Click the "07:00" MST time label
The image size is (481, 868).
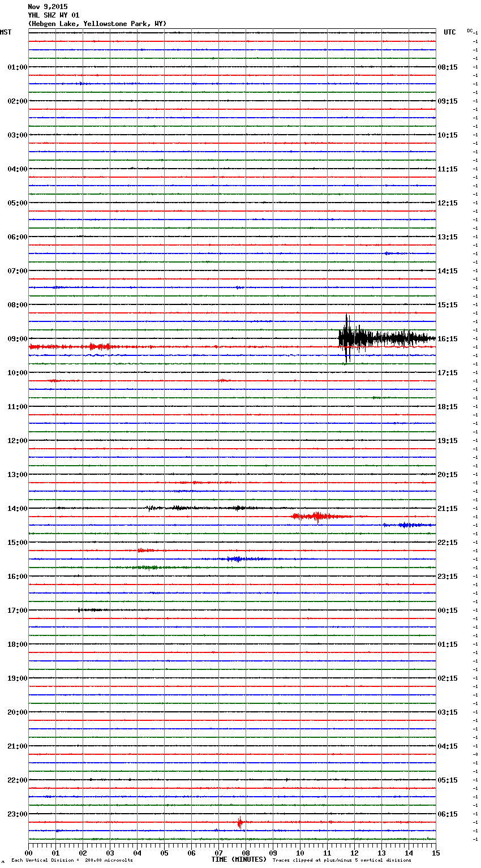[x=18, y=271]
